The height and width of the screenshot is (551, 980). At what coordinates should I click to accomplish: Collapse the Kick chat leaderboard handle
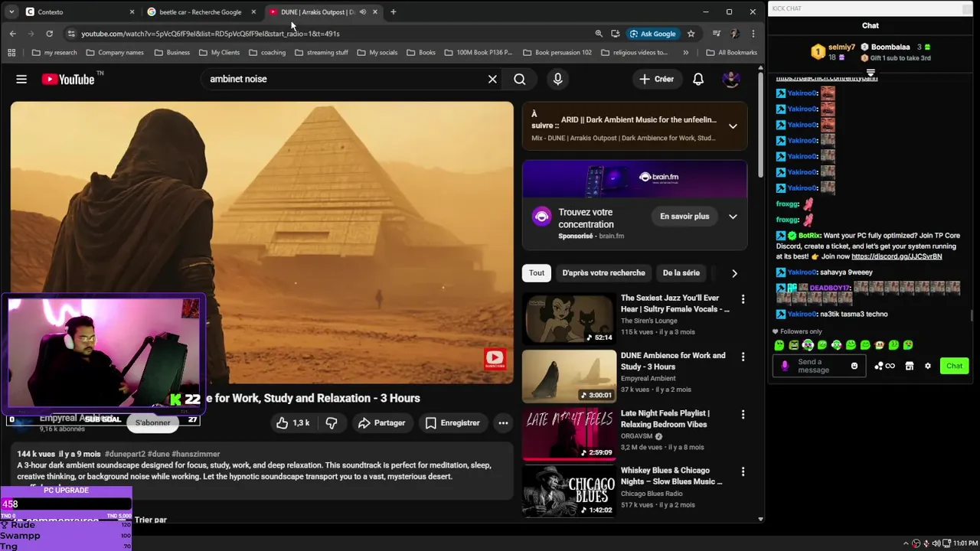[x=871, y=73]
